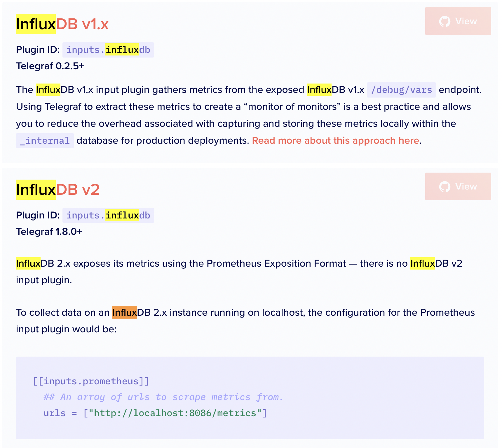The height and width of the screenshot is (448, 502).
Task: Click the InfluxDB v1.x heading
Action: (x=62, y=24)
